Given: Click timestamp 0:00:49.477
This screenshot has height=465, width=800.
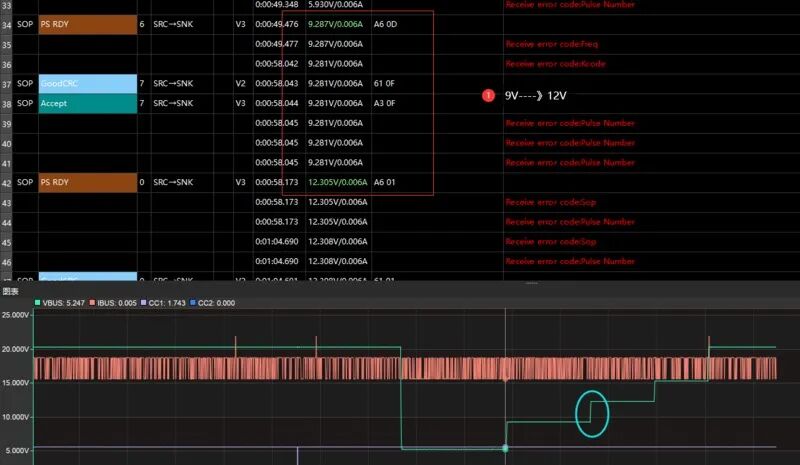Looking at the screenshot, I should coord(277,44).
